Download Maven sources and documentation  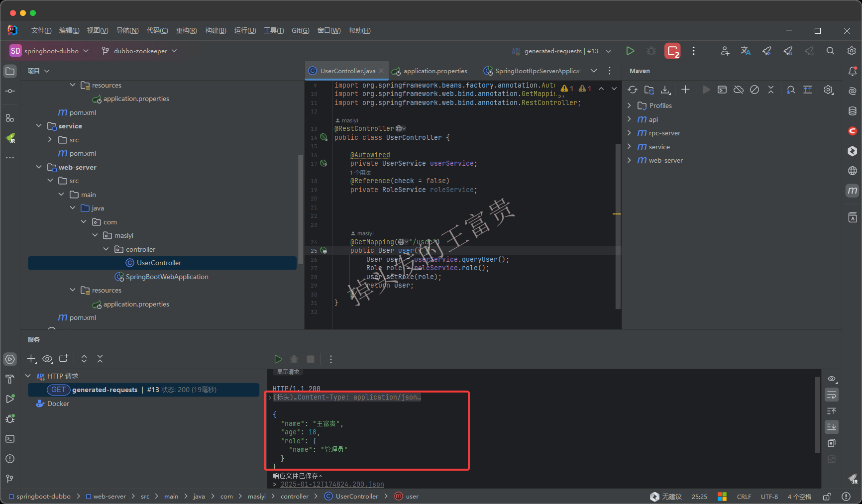click(666, 90)
